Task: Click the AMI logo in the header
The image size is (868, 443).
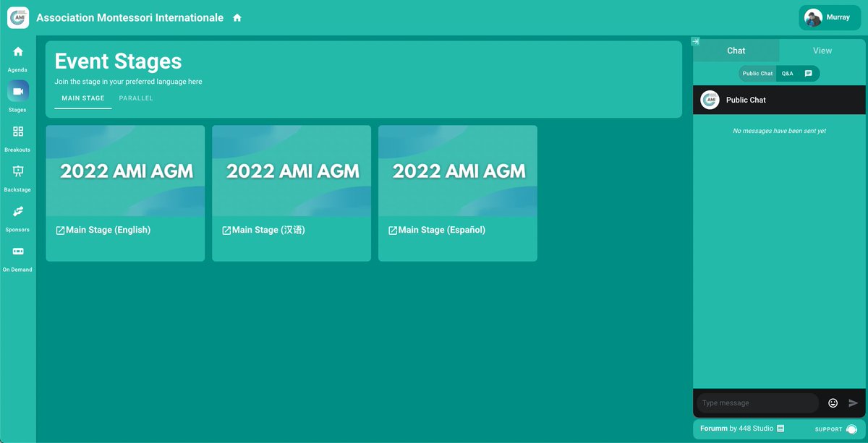Action: tap(18, 17)
